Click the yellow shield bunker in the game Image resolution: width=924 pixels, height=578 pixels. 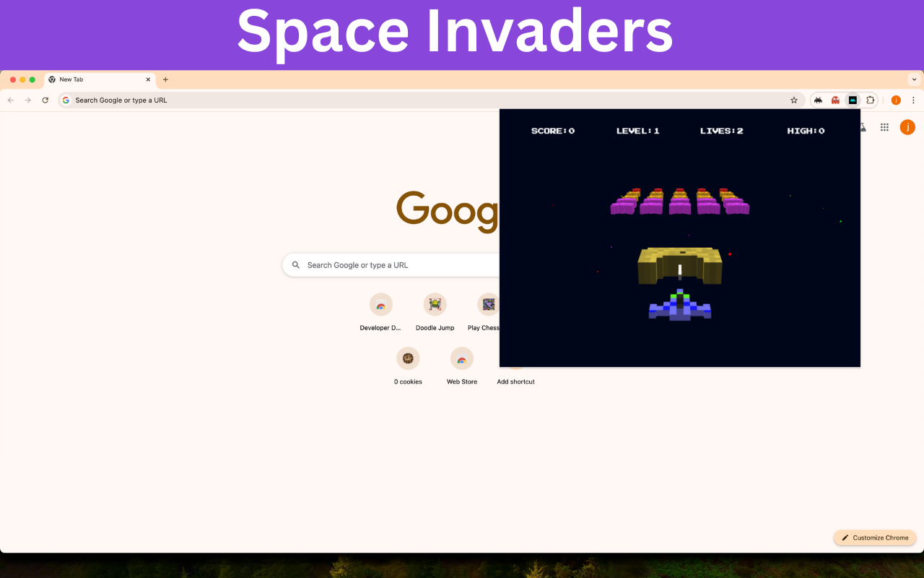click(x=680, y=264)
